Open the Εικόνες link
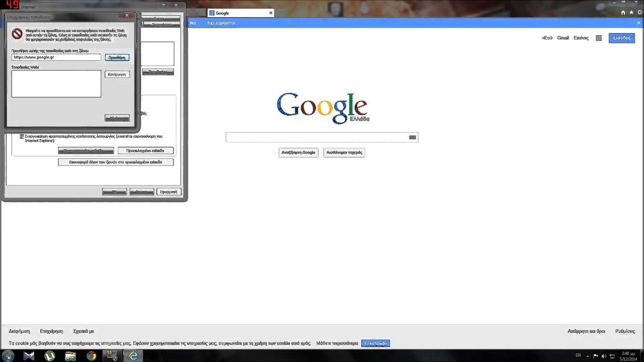Screen dimensions: 644x362 [x=581, y=38]
